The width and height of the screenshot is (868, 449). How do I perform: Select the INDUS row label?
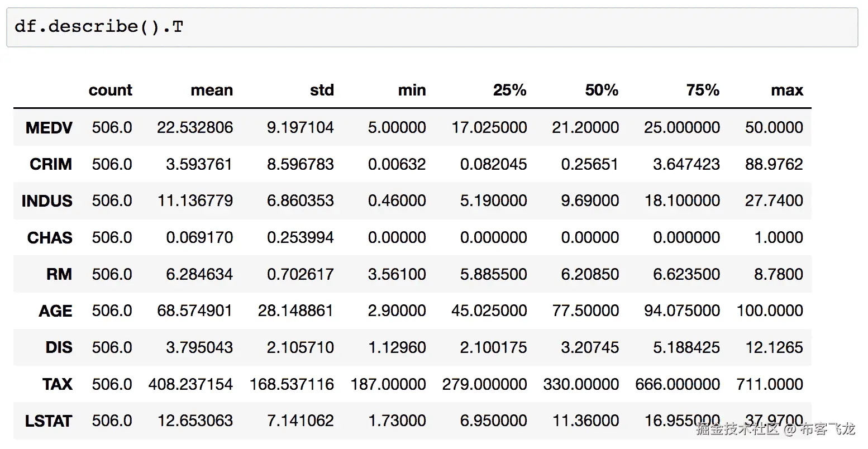[47, 201]
